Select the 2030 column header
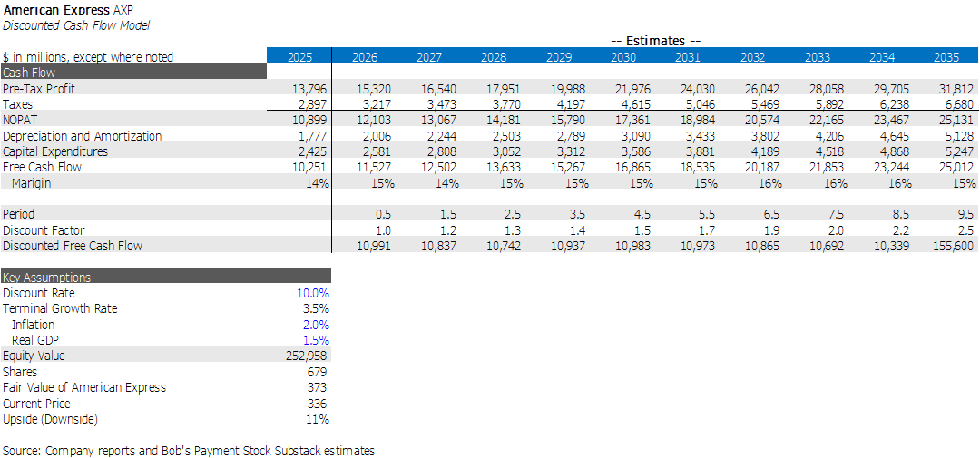This screenshot has height=458, width=980. coord(623,57)
